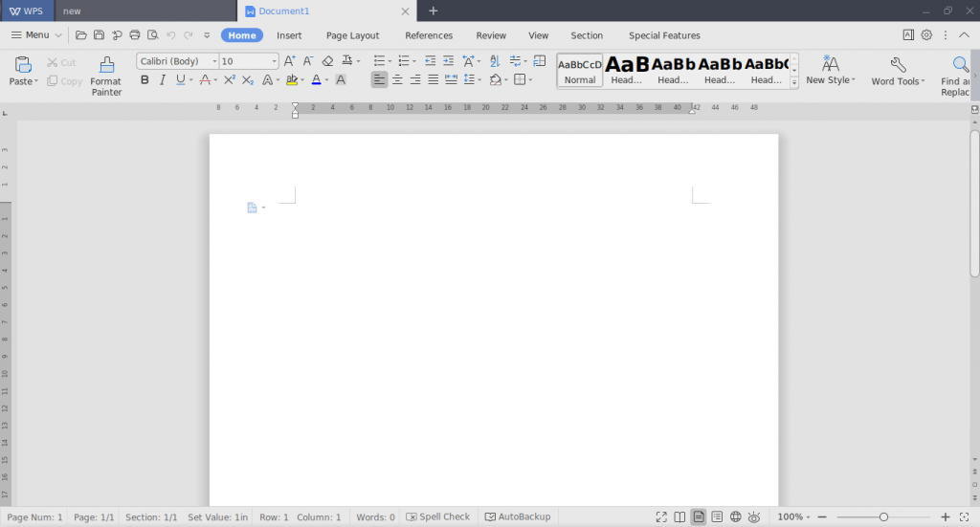Clear formatting with the eraser icon

click(x=327, y=61)
